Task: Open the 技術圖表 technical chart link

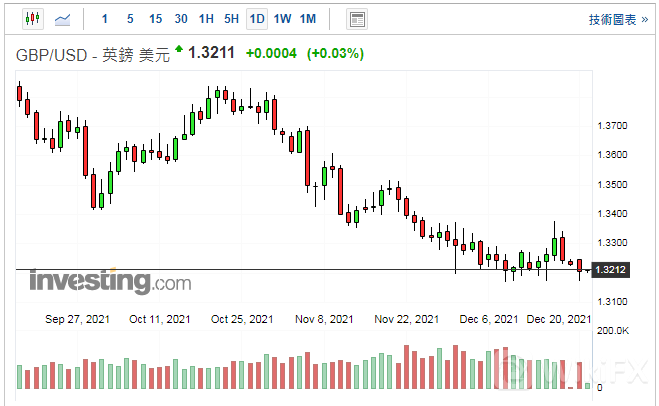Action: coord(612,19)
